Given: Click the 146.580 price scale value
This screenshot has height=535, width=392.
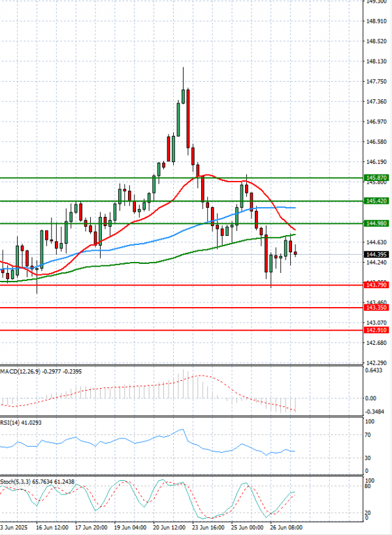Looking at the screenshot, I should tap(376, 142).
